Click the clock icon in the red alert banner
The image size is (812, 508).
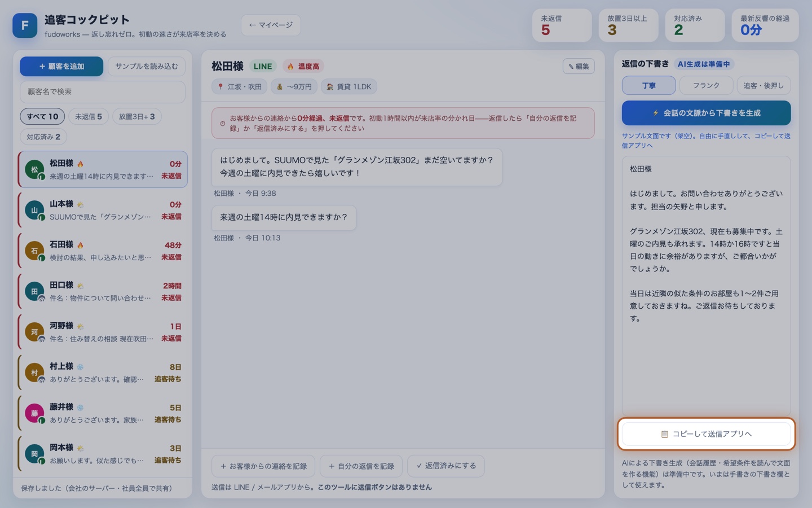click(x=223, y=123)
